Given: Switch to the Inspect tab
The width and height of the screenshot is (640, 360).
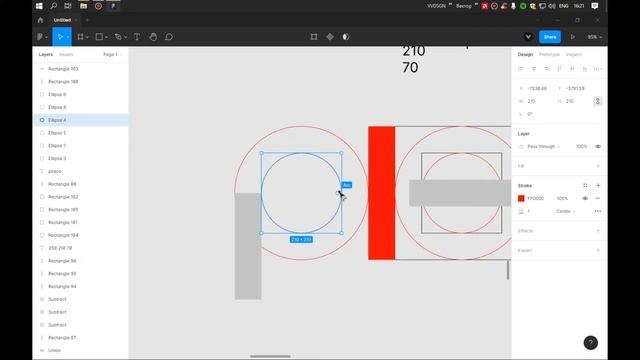Looking at the screenshot, I should (x=574, y=54).
